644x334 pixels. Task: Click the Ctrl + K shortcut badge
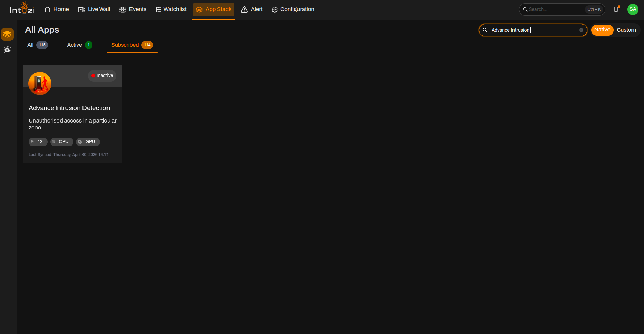pyautogui.click(x=594, y=9)
